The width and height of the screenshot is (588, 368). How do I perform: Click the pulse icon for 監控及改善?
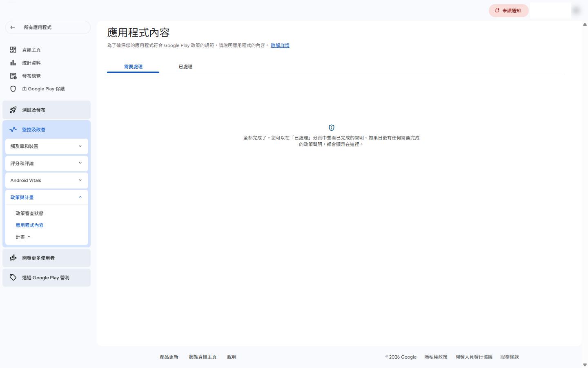(13, 129)
